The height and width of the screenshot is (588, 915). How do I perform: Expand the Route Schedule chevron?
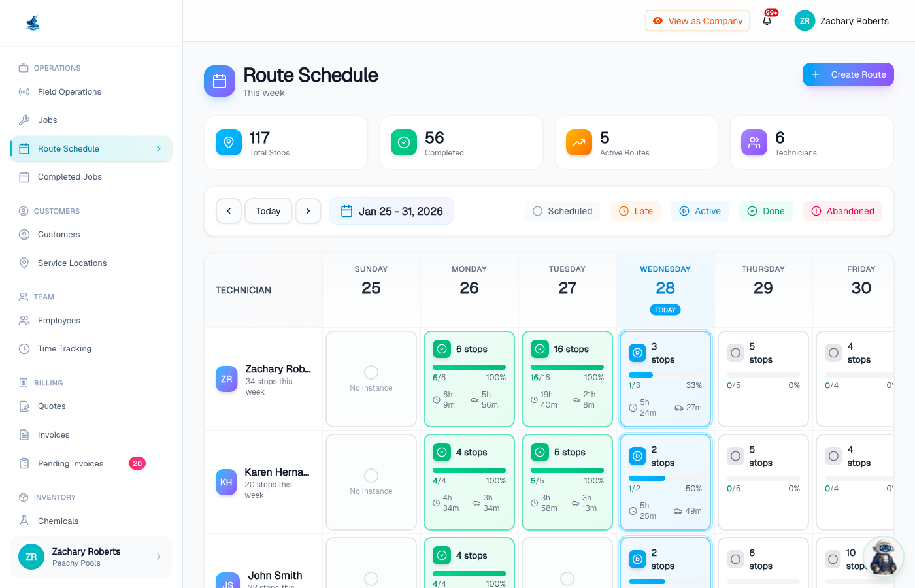(x=158, y=148)
